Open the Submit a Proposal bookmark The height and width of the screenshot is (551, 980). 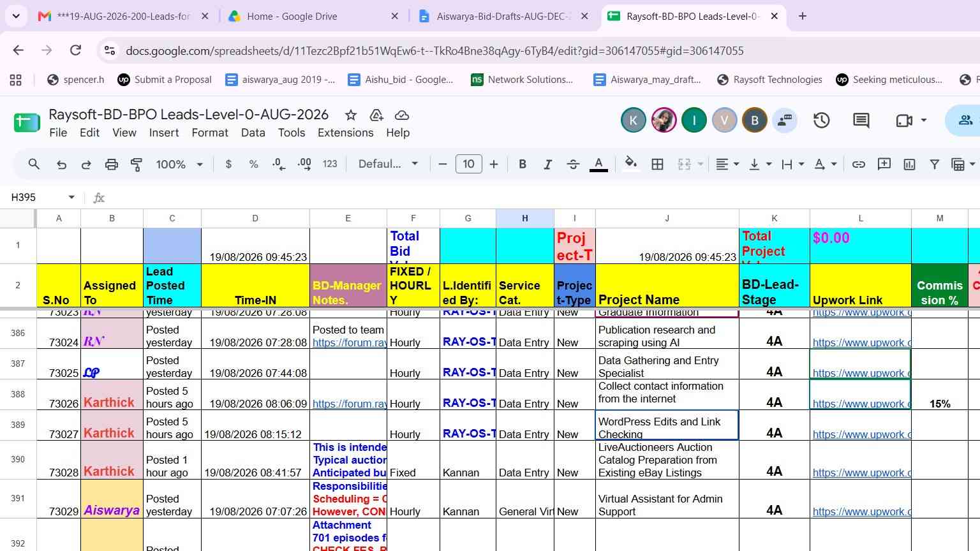(x=165, y=80)
